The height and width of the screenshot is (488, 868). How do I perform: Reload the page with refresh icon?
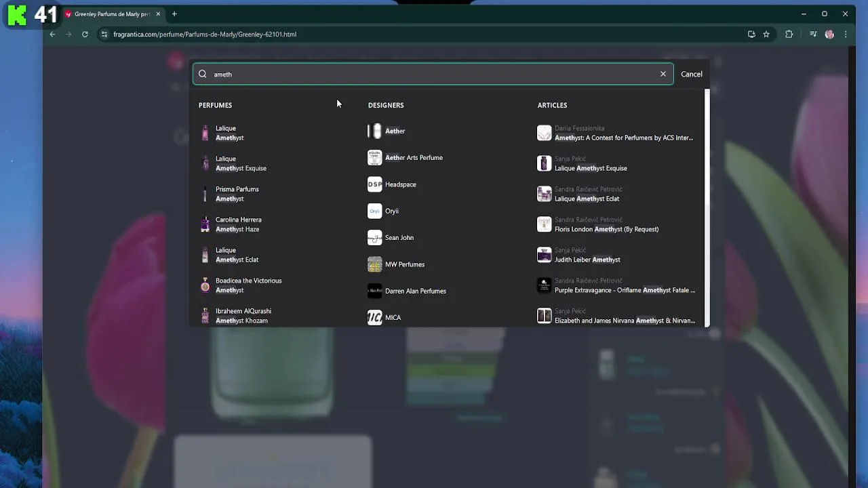click(85, 34)
